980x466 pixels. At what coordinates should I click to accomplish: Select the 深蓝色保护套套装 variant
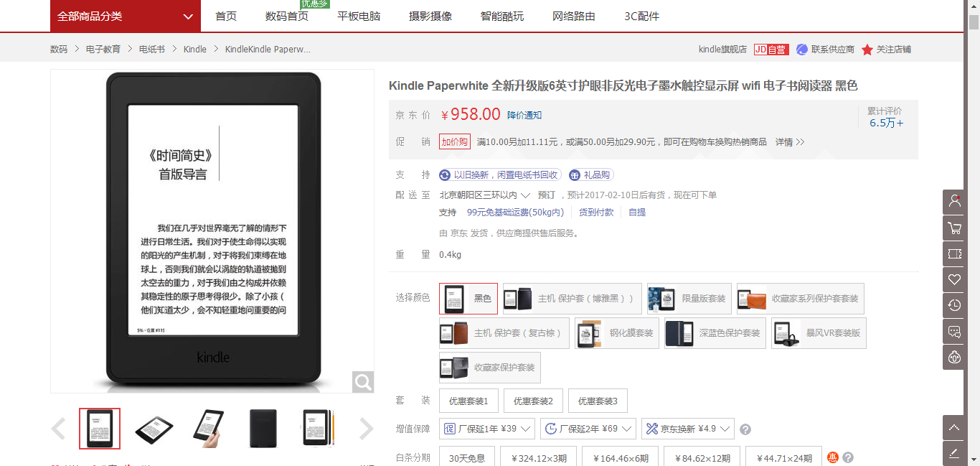click(x=714, y=332)
